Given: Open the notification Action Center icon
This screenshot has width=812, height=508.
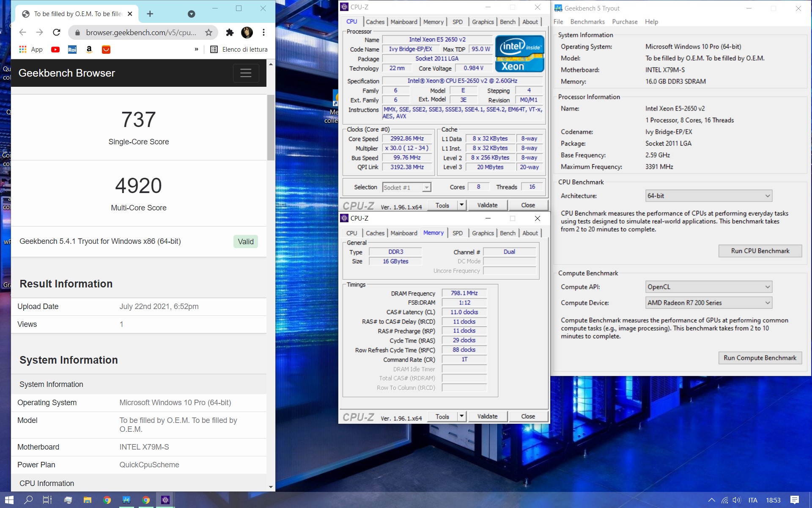Looking at the screenshot, I should [795, 500].
